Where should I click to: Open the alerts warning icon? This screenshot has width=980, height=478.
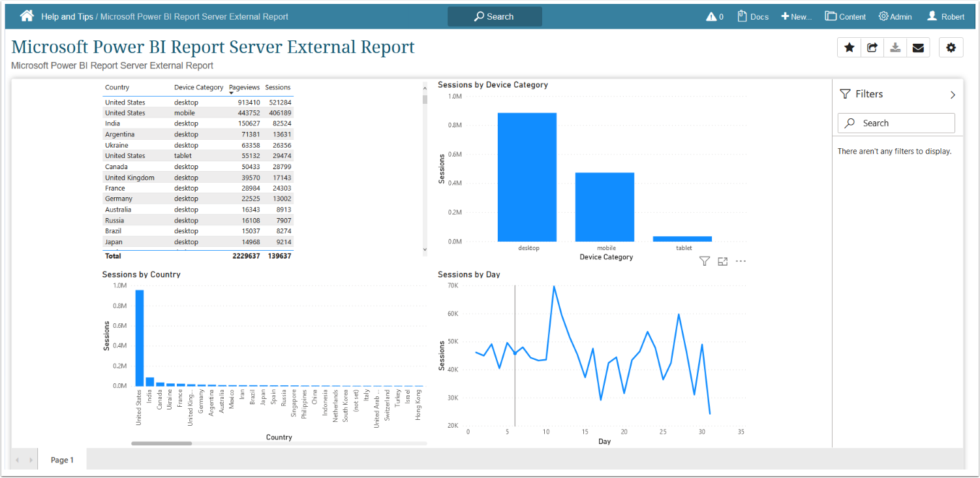(x=711, y=16)
